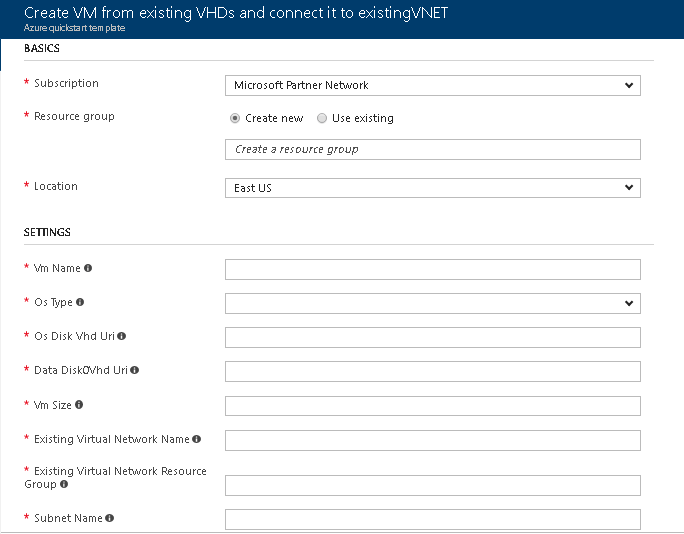Show info tooltip for Vm Name
Screen dimensions: 684x534
[x=88, y=268]
